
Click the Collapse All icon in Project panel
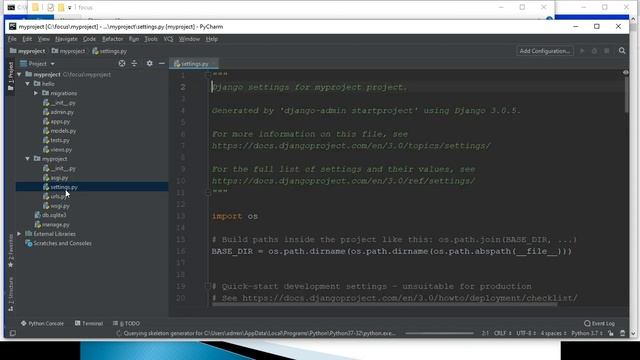pos(134,63)
